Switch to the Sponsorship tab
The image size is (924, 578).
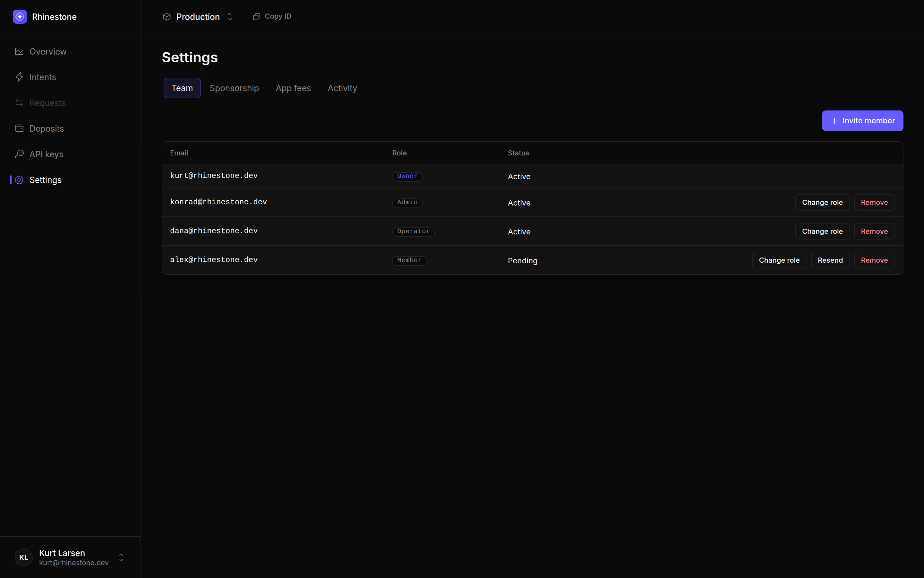(234, 88)
